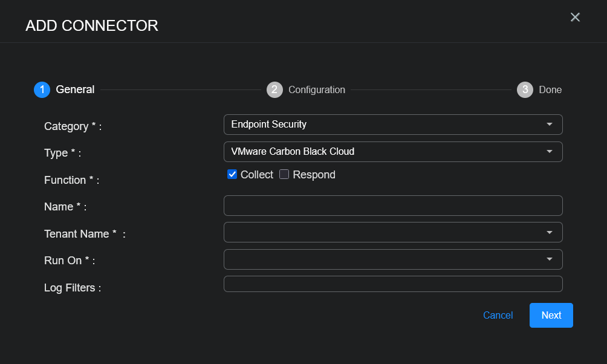Expand the Tenant Name dropdown
This screenshot has height=364, width=607.
tap(393, 232)
